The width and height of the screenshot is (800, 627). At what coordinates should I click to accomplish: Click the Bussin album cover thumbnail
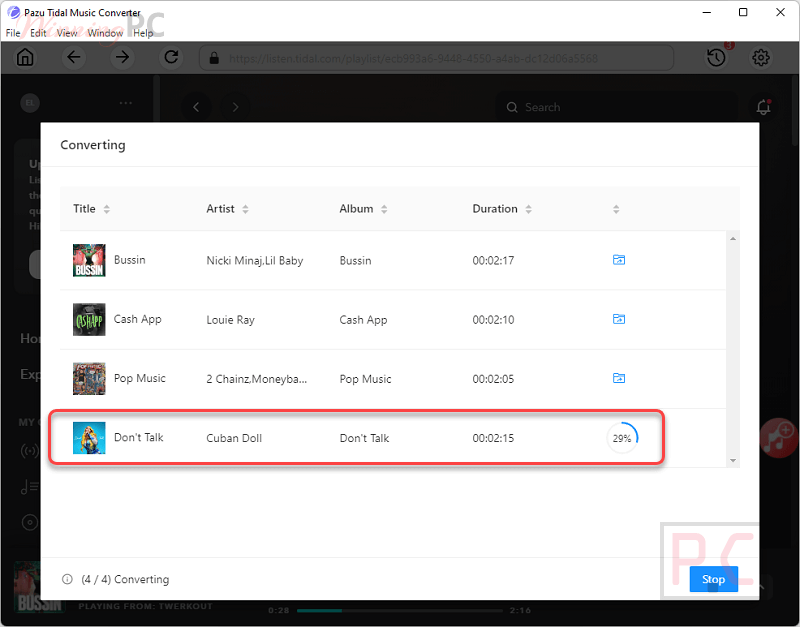[89, 260]
